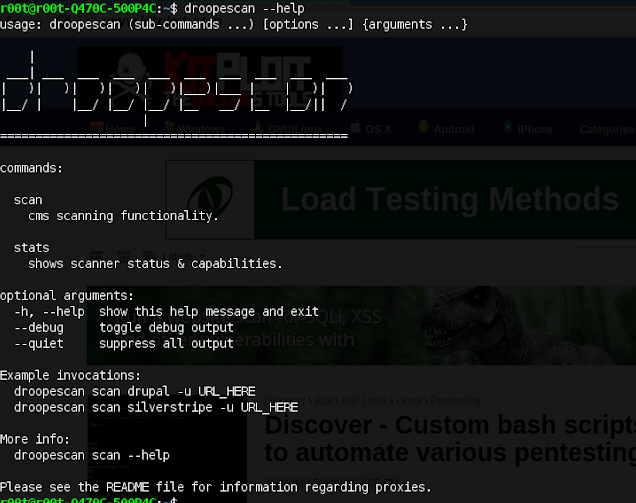636x503 pixels.
Task: Open the Pentesting label above the article title
Action: (x=455, y=401)
